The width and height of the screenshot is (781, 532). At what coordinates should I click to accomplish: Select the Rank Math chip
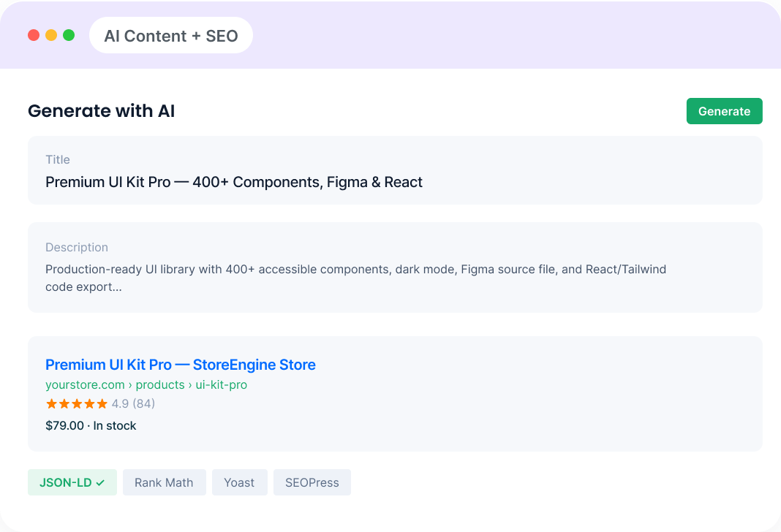[165, 482]
